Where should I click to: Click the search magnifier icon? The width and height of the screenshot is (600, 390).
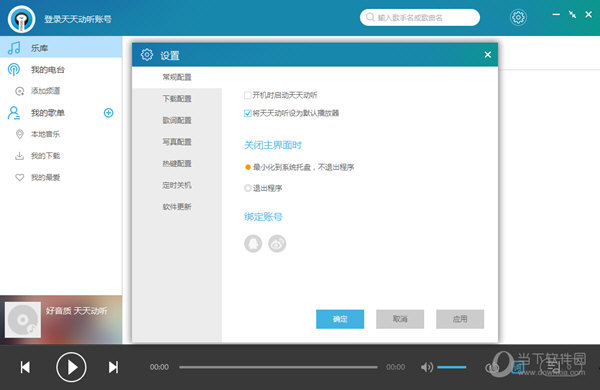370,17
